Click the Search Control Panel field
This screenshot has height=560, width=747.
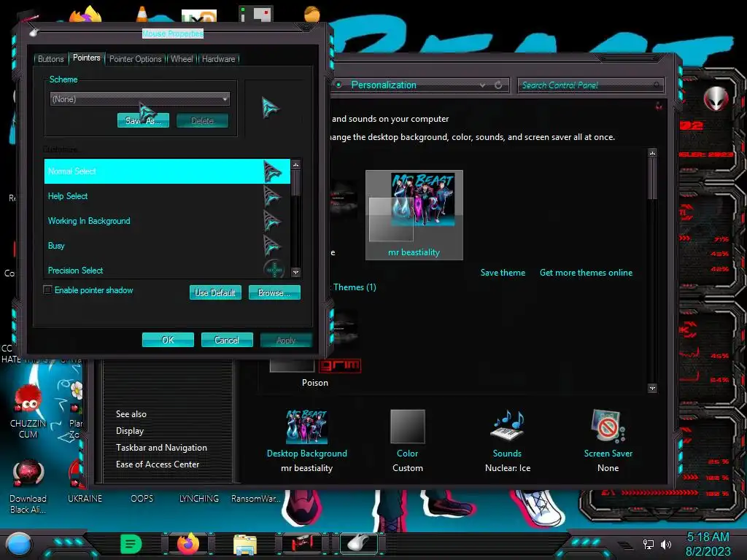pyautogui.click(x=589, y=85)
